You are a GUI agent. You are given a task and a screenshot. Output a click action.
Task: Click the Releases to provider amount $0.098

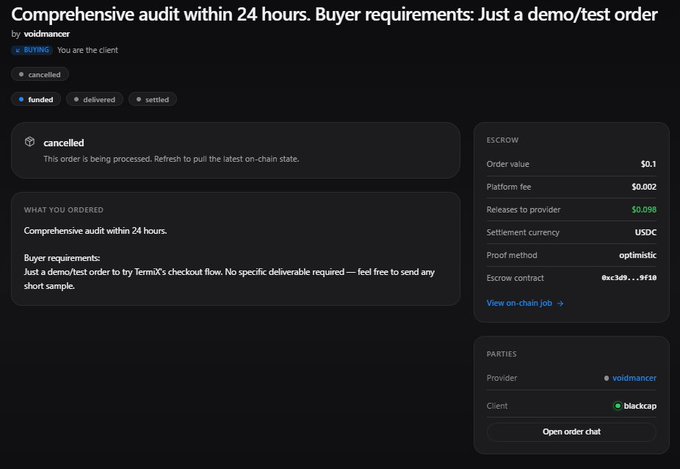point(644,210)
